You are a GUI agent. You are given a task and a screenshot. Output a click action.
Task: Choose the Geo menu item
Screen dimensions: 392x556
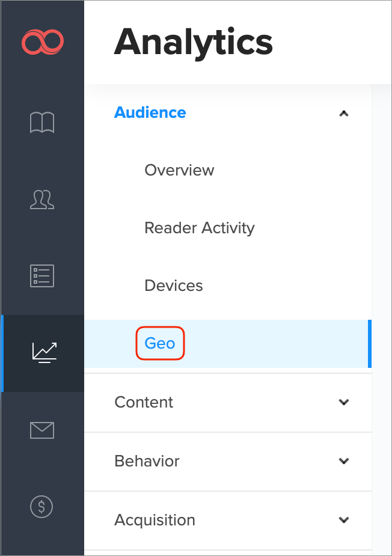click(160, 343)
